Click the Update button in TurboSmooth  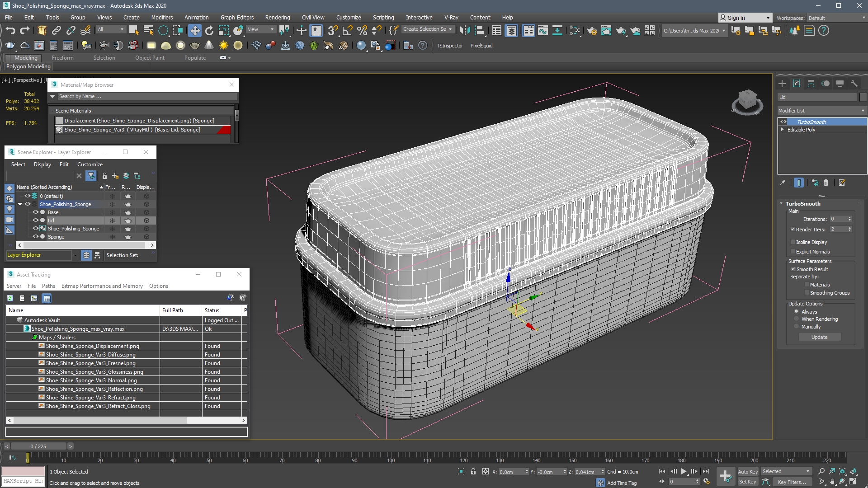[x=819, y=337]
